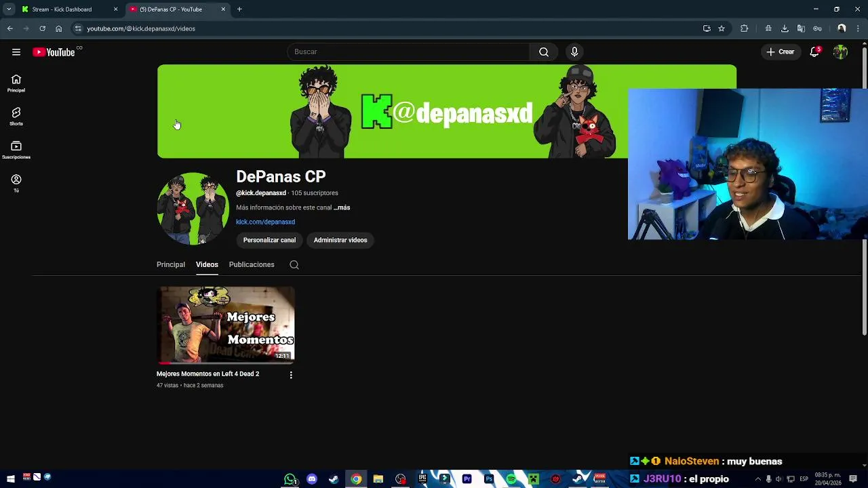Open the channel's Principal tab
The height and width of the screenshot is (488, 868).
click(171, 265)
